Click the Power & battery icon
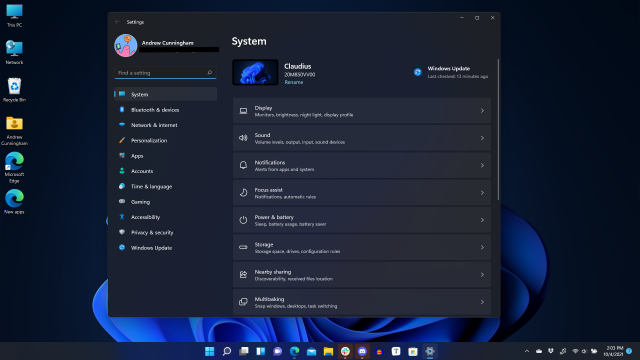640x360 pixels. (x=243, y=220)
